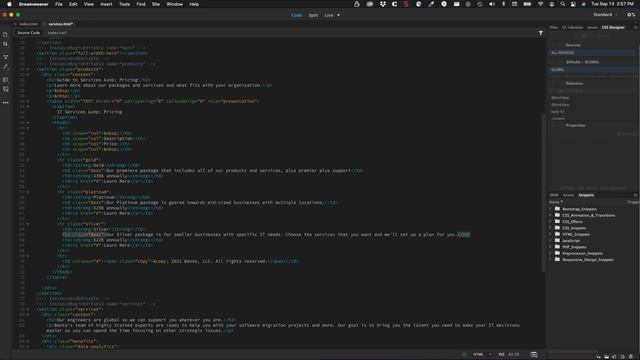This screenshot has height=360, width=640.
Task: Collapse the code fold at tr class gold
Action: (28, 160)
